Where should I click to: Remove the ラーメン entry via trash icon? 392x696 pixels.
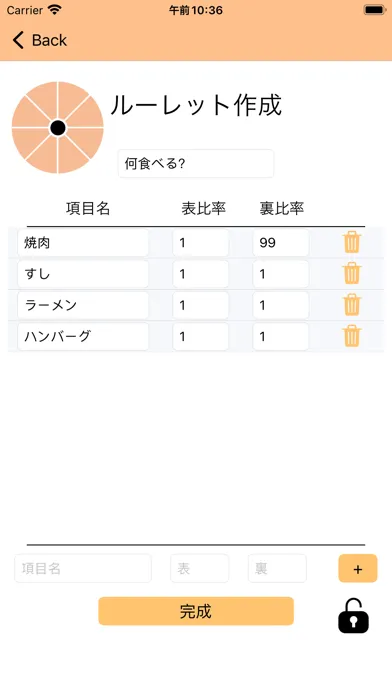click(352, 304)
